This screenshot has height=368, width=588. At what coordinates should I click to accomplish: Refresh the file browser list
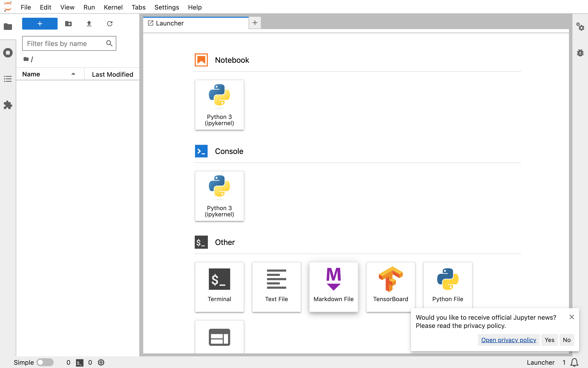pos(110,24)
